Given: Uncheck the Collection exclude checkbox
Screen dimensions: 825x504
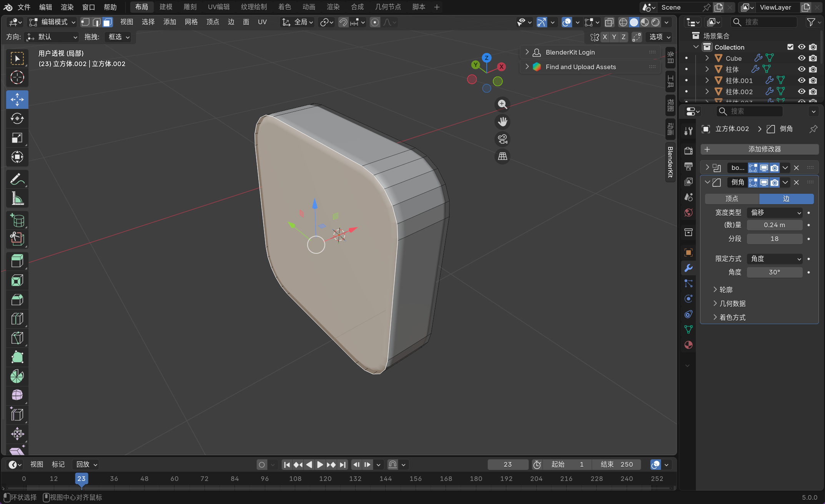Looking at the screenshot, I should pyautogui.click(x=790, y=47).
